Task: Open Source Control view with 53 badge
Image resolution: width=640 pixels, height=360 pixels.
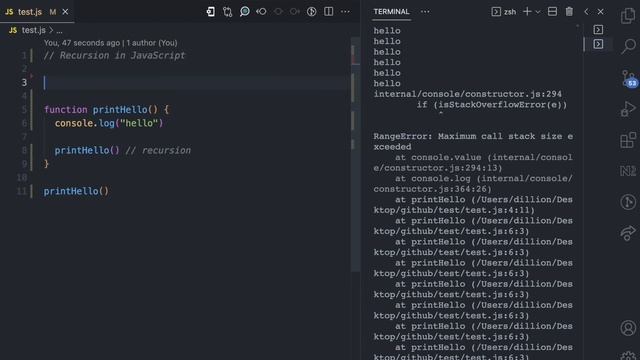Action: tap(629, 78)
